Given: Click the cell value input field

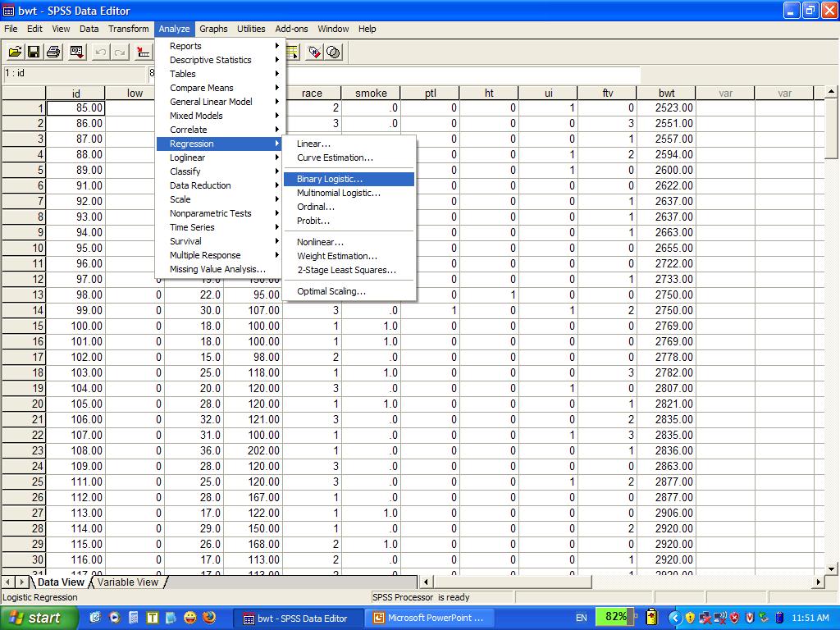Looking at the screenshot, I should [395, 74].
